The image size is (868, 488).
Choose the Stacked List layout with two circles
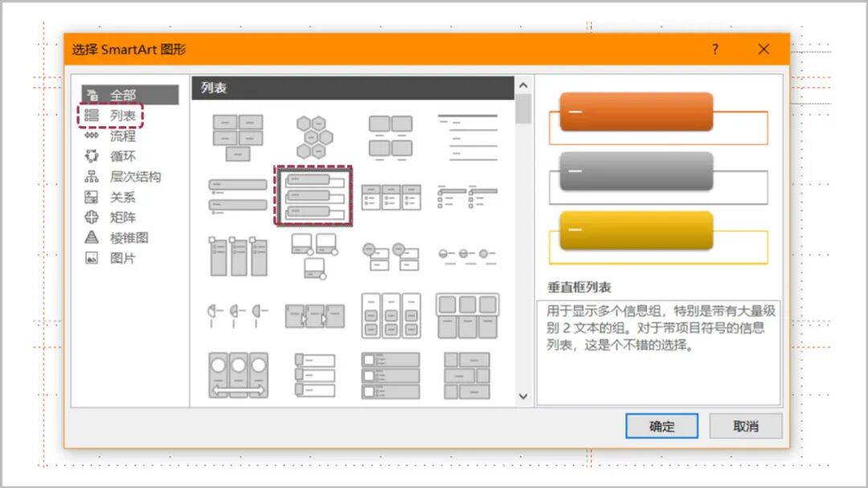(391, 256)
